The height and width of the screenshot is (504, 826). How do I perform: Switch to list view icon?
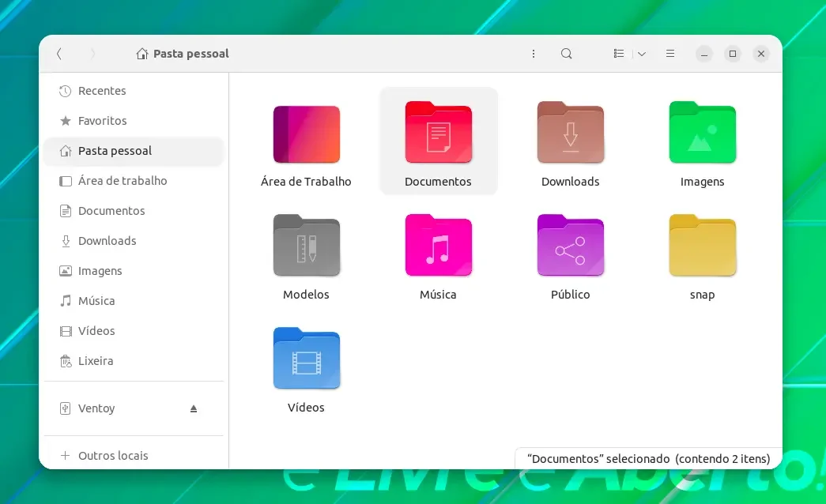(618, 54)
